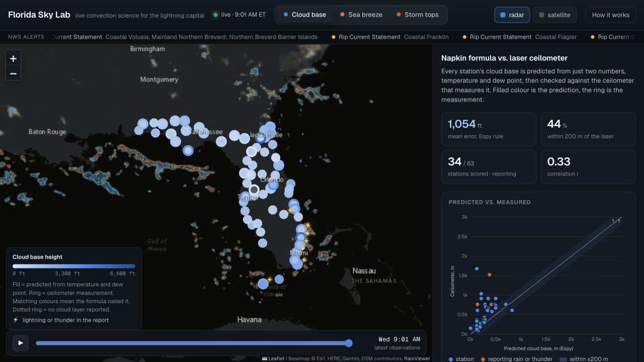Click the green live status dot
This screenshot has height=362, width=644.
click(215, 15)
